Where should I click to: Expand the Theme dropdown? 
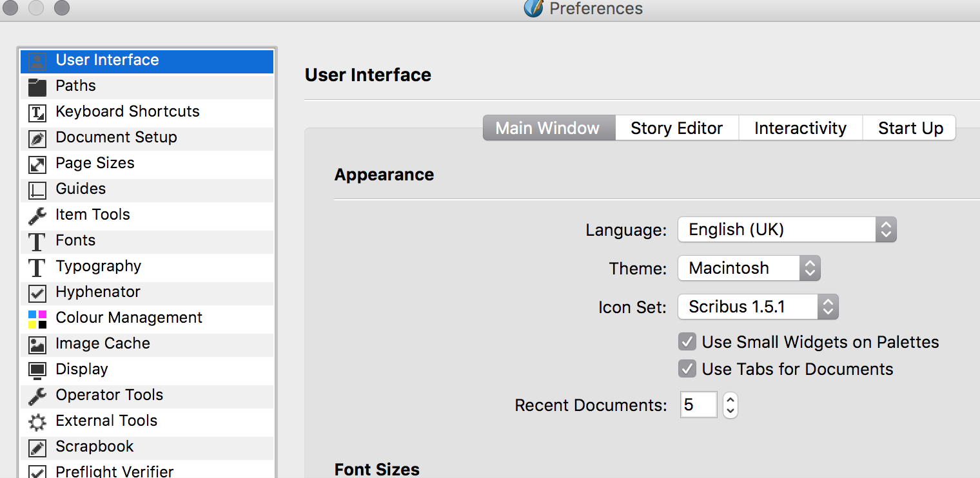748,268
